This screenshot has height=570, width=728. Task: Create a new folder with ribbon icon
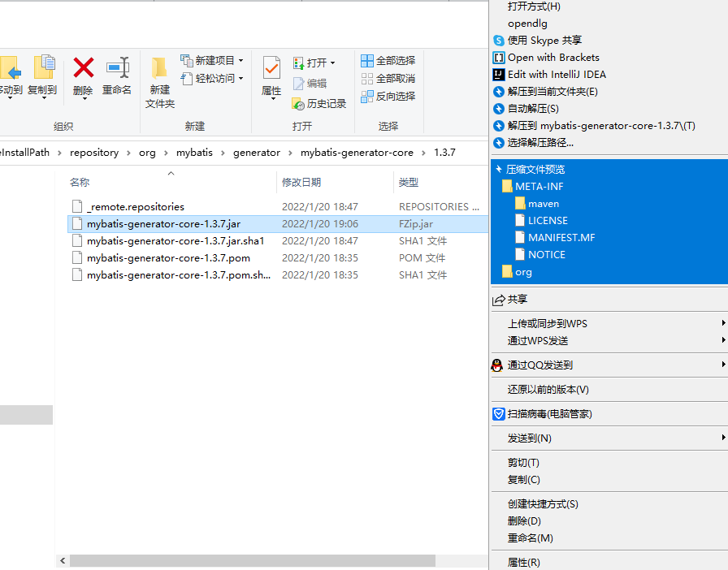(159, 67)
